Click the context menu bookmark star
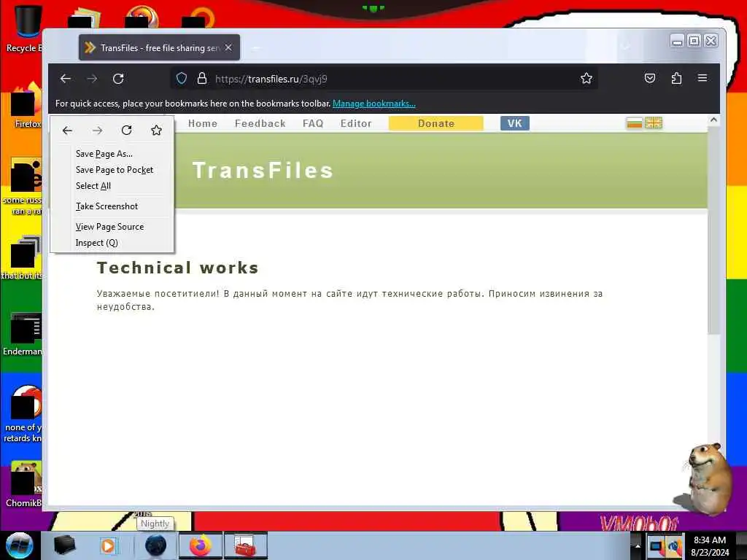This screenshot has height=560, width=747. [x=156, y=131]
